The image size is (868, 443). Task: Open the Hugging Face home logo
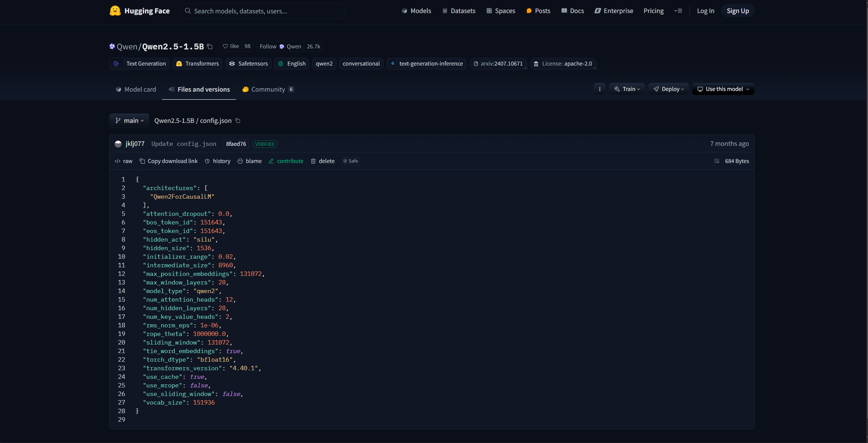click(139, 11)
